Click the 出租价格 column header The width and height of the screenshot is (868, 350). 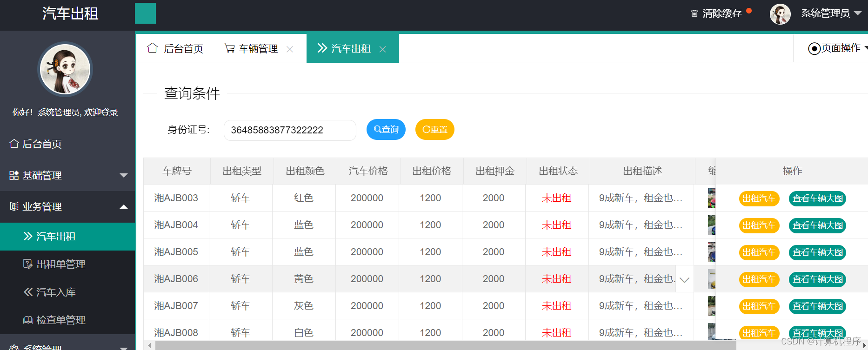click(432, 171)
